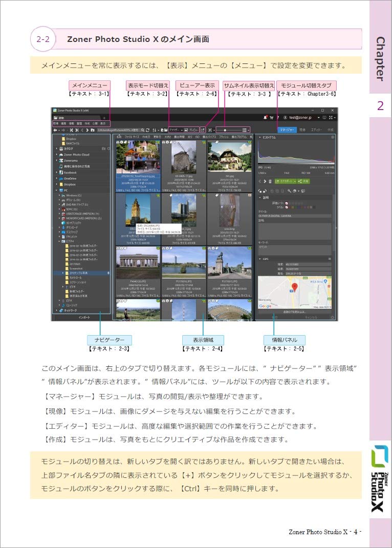Open the viewer external window icon

[x=203, y=130]
